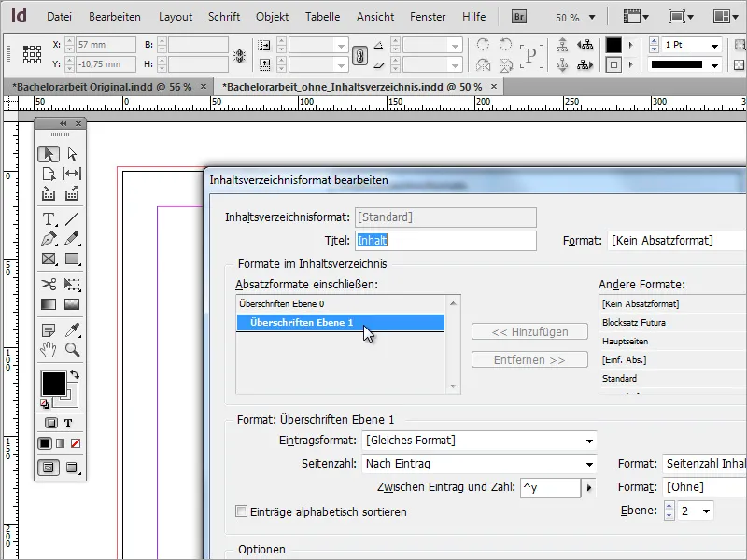This screenshot has width=747, height=560.
Task: Apply solid color in toolbox
Action: [45, 443]
